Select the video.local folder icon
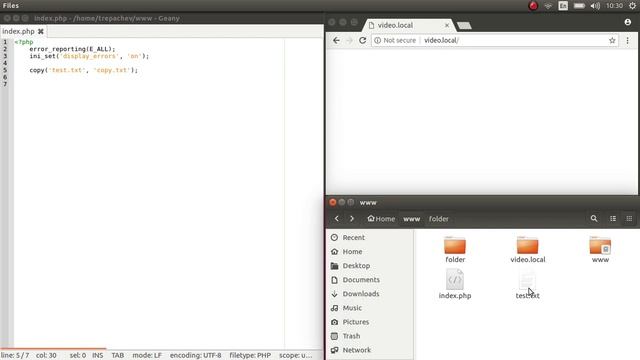 coord(527,245)
